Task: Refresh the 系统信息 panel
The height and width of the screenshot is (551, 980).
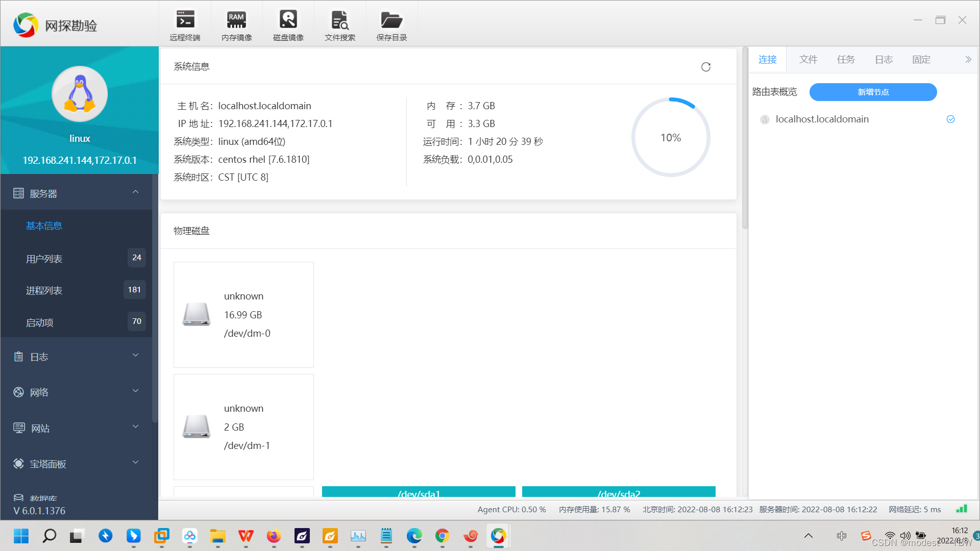Action: [706, 67]
